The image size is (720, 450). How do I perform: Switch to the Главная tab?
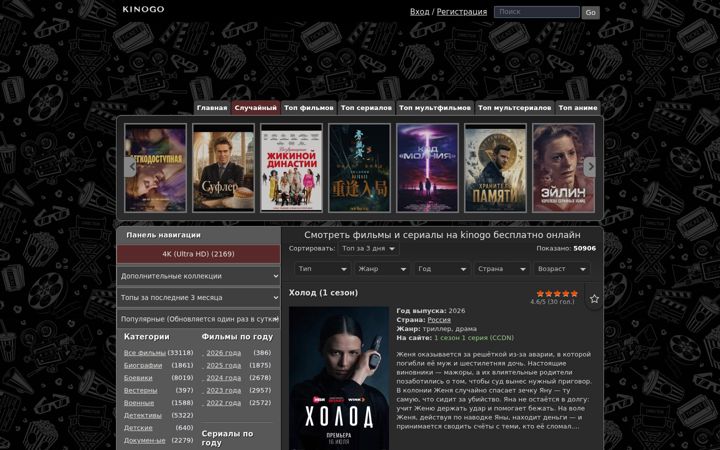[x=212, y=108]
